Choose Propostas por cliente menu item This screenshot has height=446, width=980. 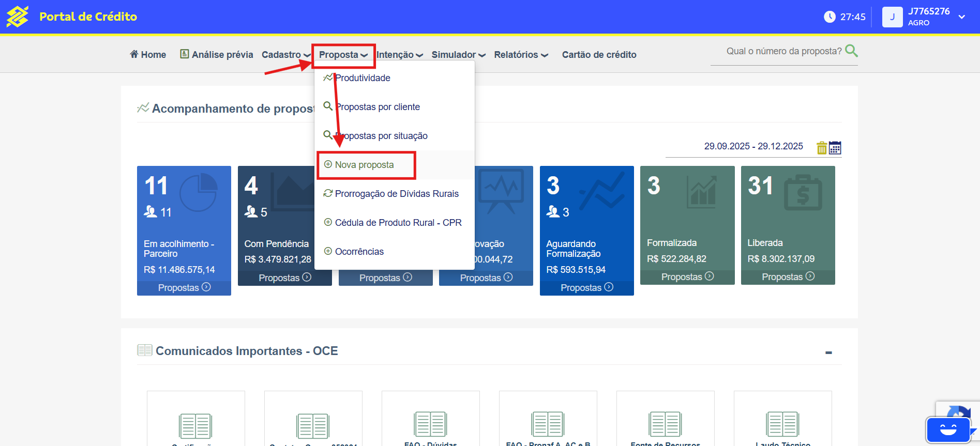378,107
